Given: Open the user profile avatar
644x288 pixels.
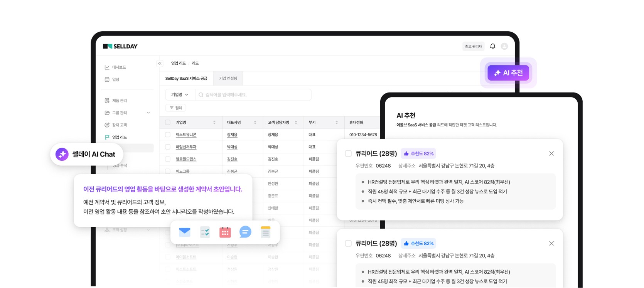Looking at the screenshot, I should (x=504, y=46).
